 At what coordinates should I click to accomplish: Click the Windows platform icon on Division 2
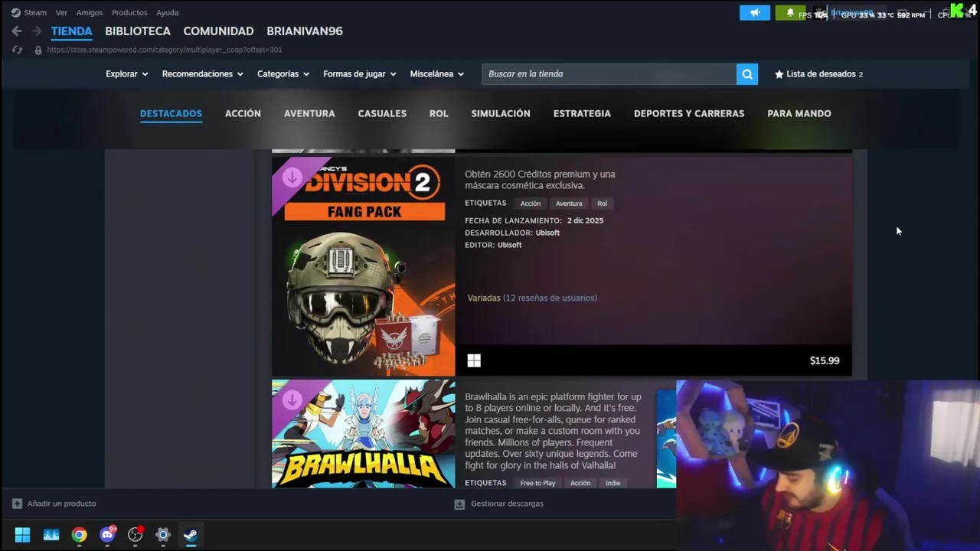tap(474, 360)
